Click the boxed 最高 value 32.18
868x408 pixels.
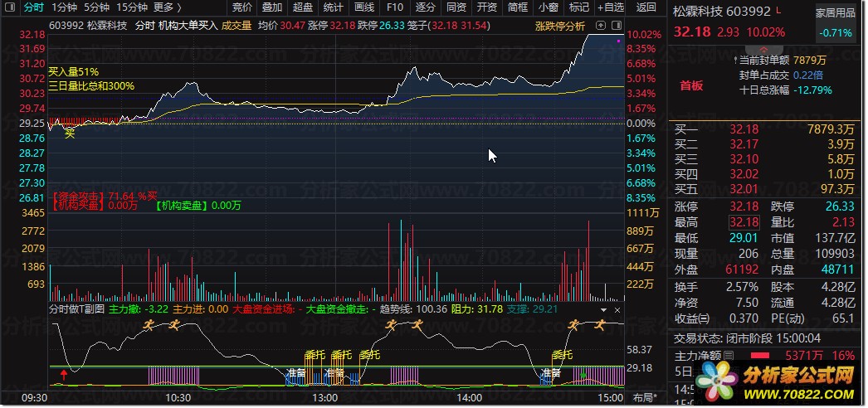click(744, 222)
